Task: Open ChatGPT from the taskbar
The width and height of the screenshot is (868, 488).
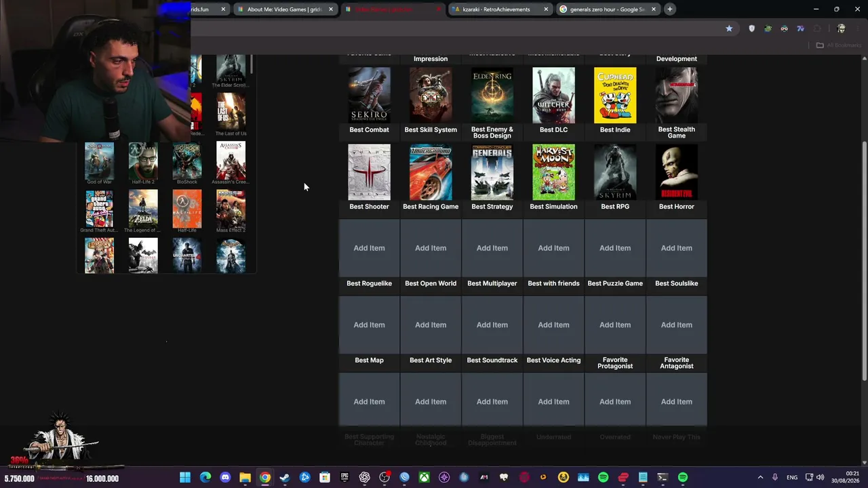Action: click(x=364, y=478)
